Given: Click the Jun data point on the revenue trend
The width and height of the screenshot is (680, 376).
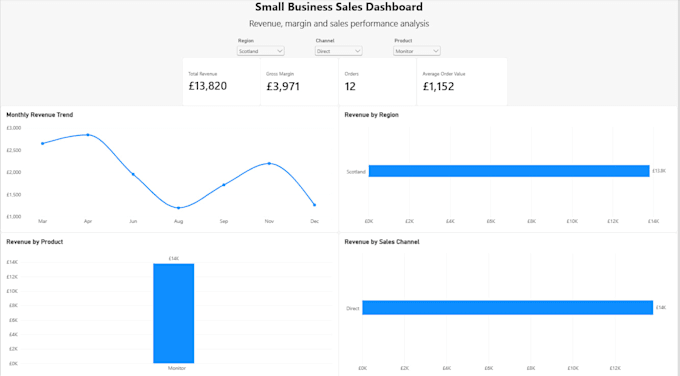Looking at the screenshot, I should coord(133,174).
